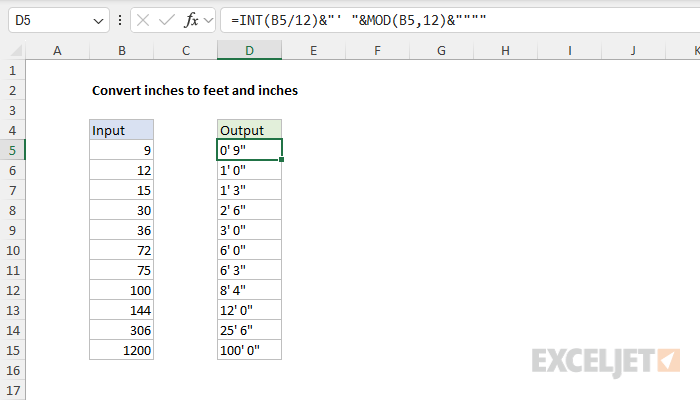Select output cell 3' 0"

pos(249,230)
